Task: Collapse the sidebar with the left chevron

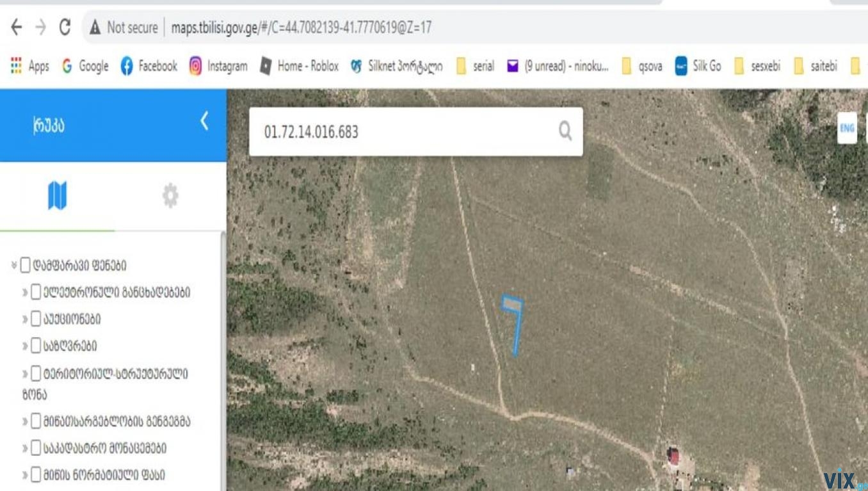Action: (x=204, y=121)
